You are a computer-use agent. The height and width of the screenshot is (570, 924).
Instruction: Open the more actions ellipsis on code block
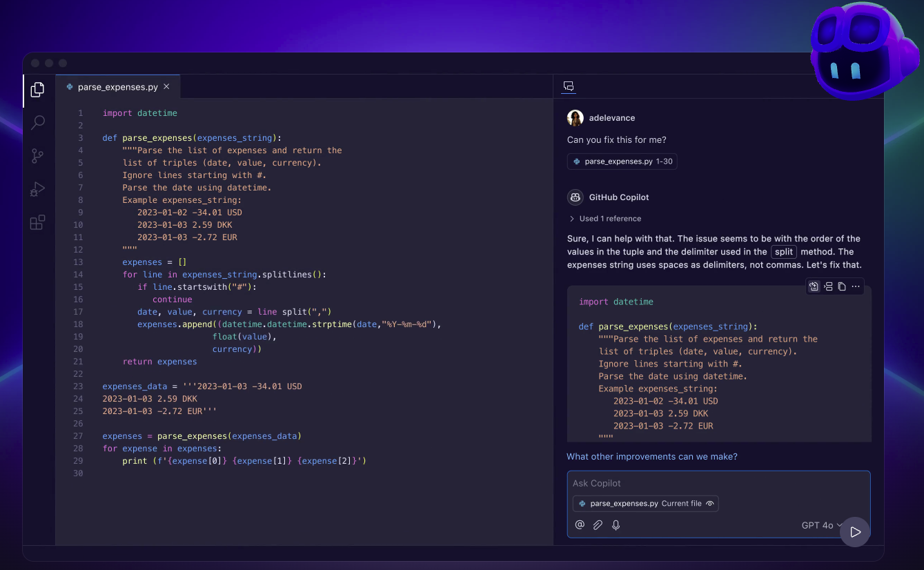[856, 286]
